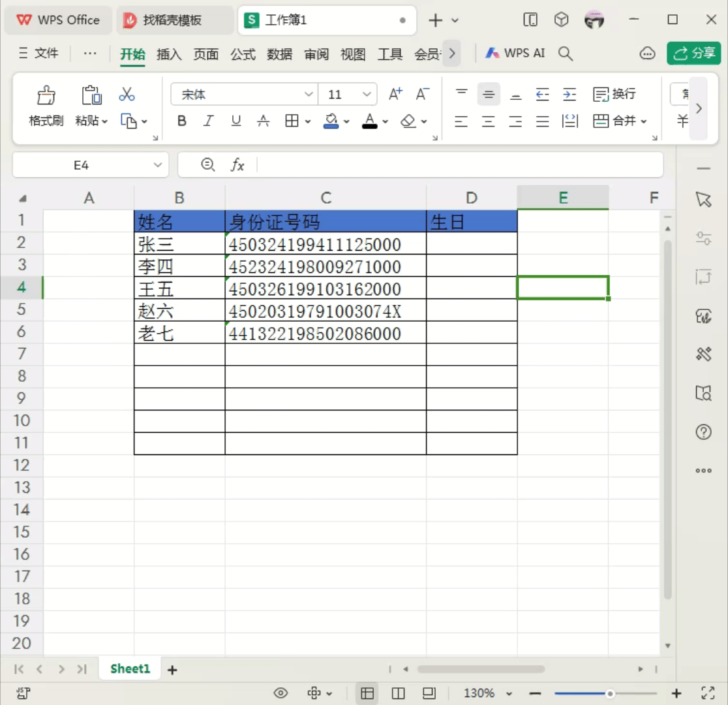Click the justify alignment icon
Screen dimensions: 728x705
(542, 122)
